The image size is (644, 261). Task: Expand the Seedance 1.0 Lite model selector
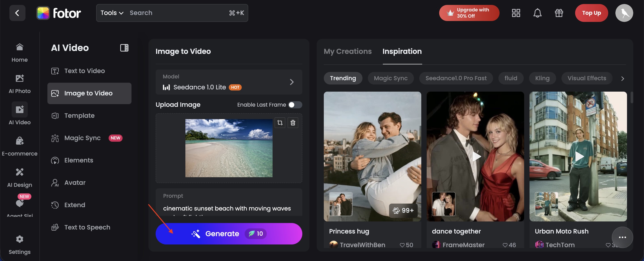pos(292,82)
